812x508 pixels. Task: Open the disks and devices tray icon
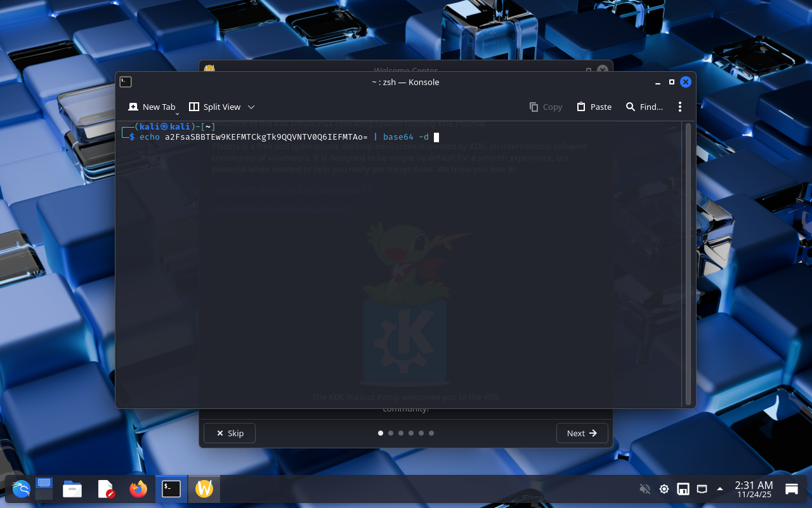[x=683, y=489]
